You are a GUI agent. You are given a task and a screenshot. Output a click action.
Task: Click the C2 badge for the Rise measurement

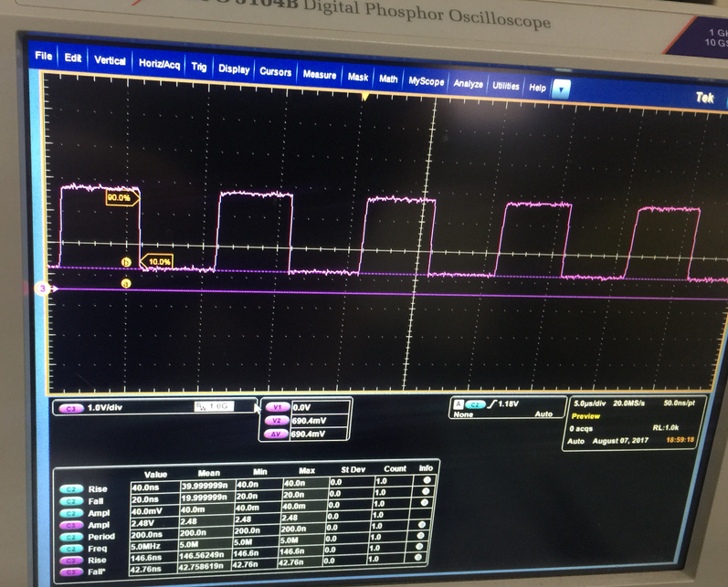tap(71, 489)
